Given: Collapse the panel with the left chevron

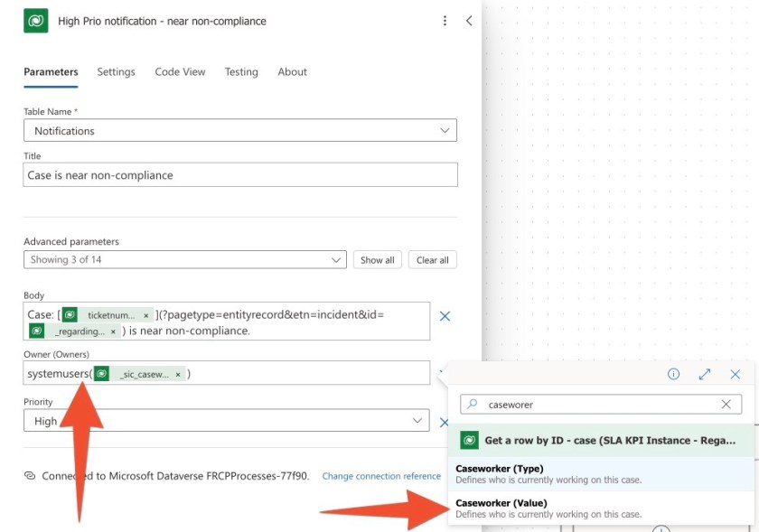Looking at the screenshot, I should pyautogui.click(x=469, y=21).
